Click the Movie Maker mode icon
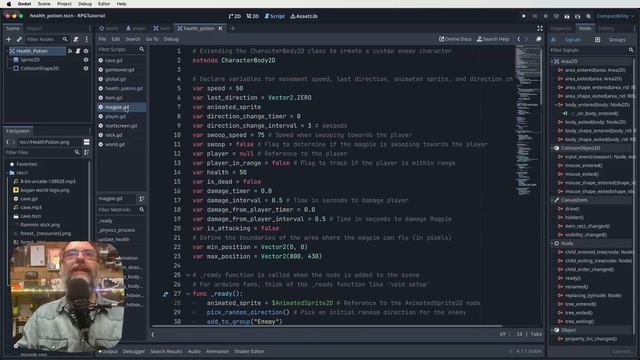640x360 pixels. pos(588,16)
